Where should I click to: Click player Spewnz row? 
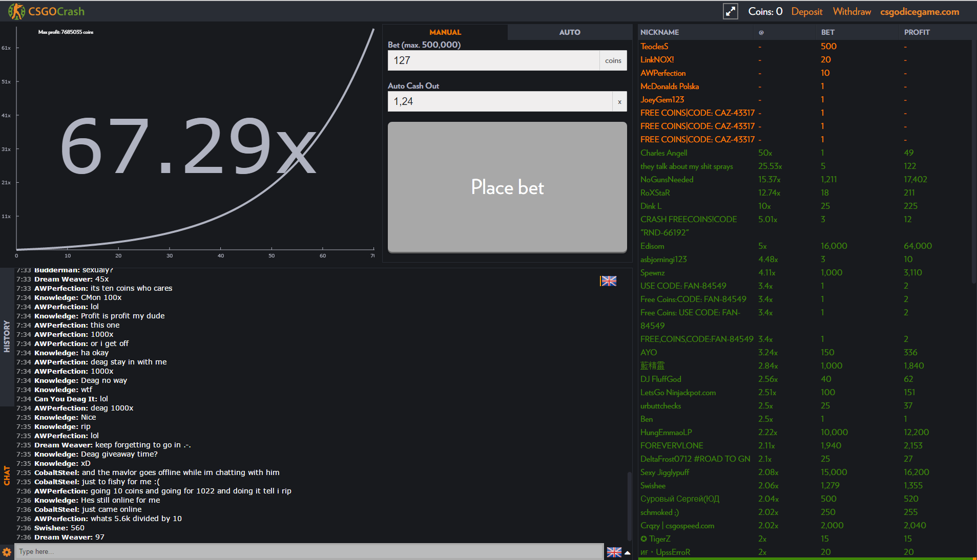point(805,272)
